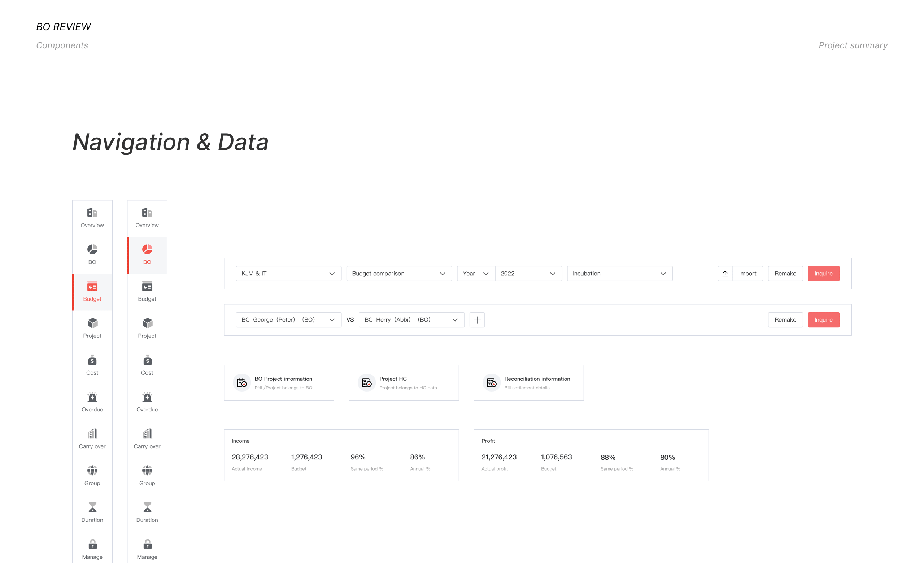Click the upload arrow icon beside Import
924x563 pixels.
coord(725,274)
